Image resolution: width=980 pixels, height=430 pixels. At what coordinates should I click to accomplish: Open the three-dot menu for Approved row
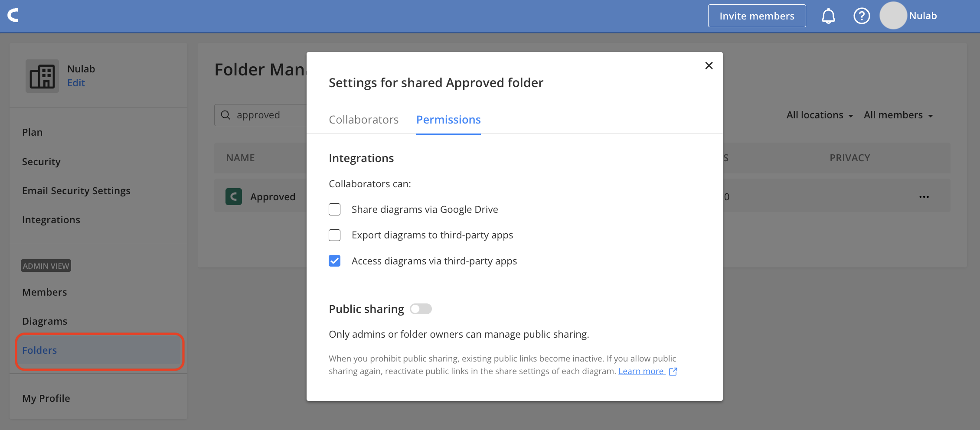(x=924, y=197)
